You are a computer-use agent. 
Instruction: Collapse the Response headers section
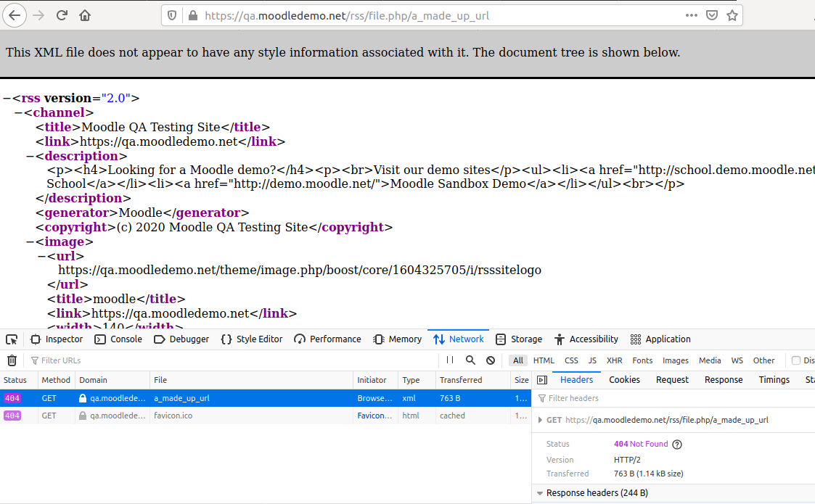pos(540,493)
